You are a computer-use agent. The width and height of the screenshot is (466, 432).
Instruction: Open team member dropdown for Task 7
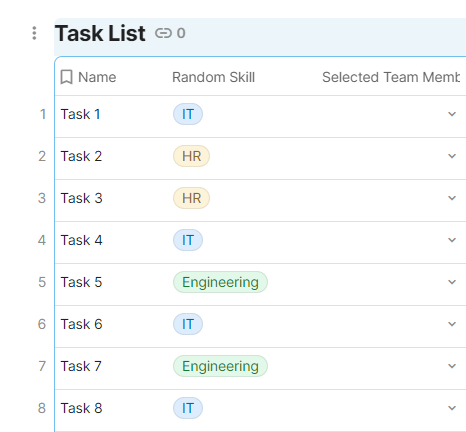tap(452, 366)
